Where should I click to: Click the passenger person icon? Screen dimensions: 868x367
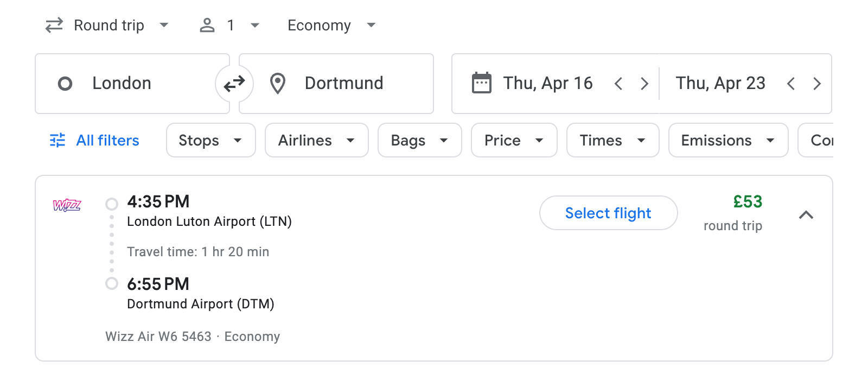(x=207, y=25)
